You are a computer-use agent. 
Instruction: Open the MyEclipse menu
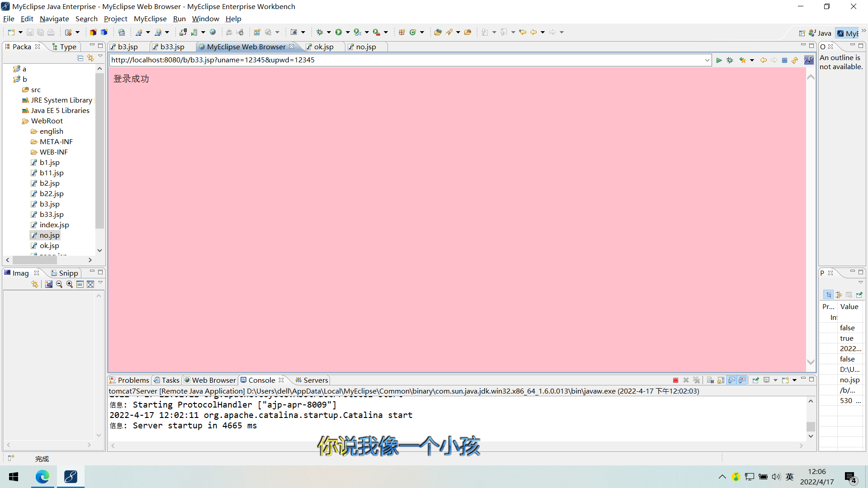[150, 19]
